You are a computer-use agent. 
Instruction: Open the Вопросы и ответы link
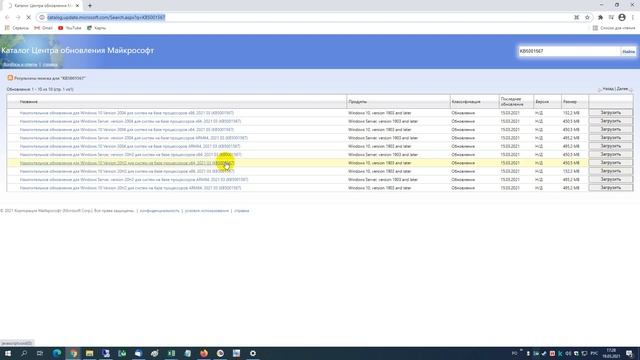point(20,64)
